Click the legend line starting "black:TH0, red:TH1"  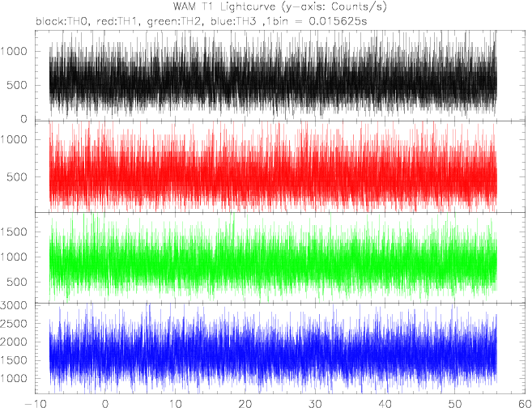[201, 22]
